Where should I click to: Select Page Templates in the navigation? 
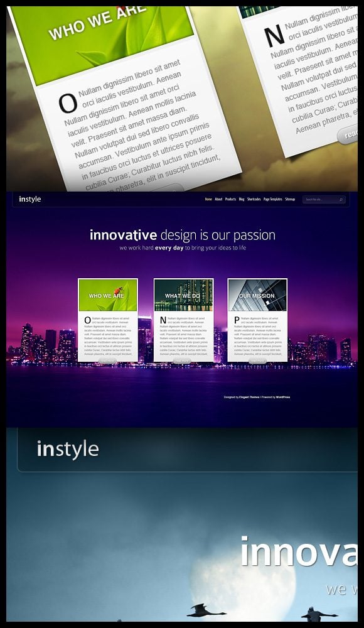click(x=273, y=199)
